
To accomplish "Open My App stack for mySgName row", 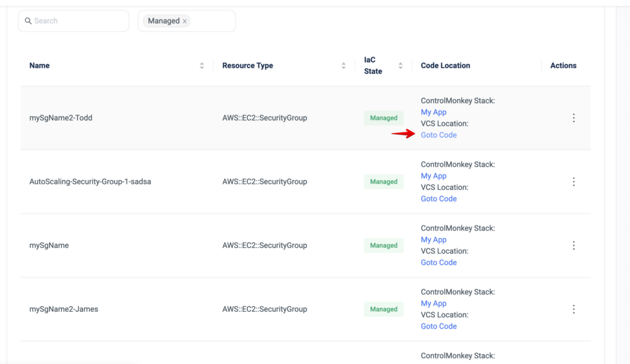I will coord(434,239).
